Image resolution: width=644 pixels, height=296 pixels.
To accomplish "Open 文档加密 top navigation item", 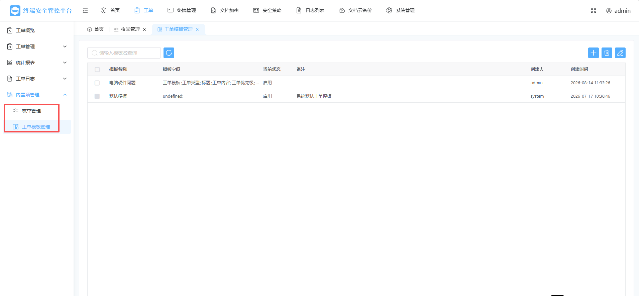I will 225,10.
